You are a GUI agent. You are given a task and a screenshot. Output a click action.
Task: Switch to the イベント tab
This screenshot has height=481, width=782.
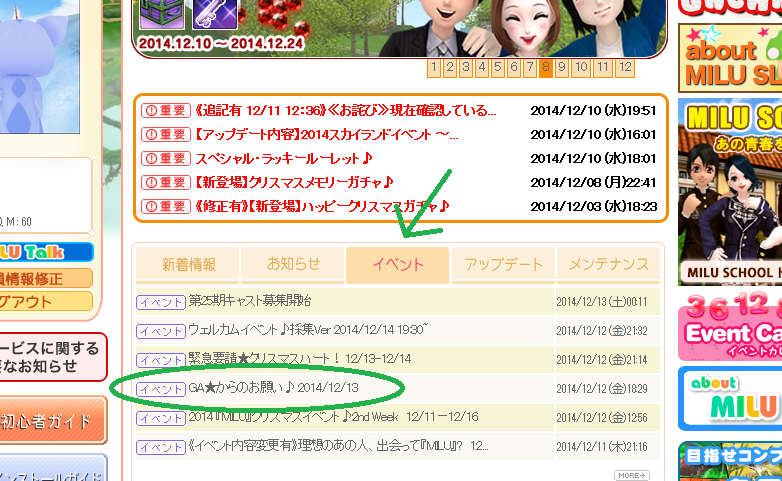pos(397,265)
